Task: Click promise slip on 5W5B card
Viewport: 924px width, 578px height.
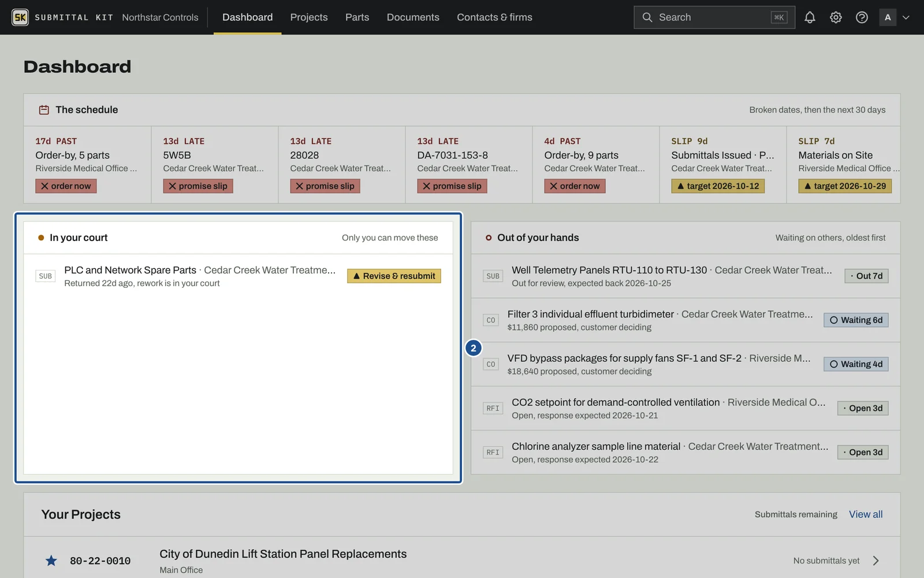Action: coord(198,186)
